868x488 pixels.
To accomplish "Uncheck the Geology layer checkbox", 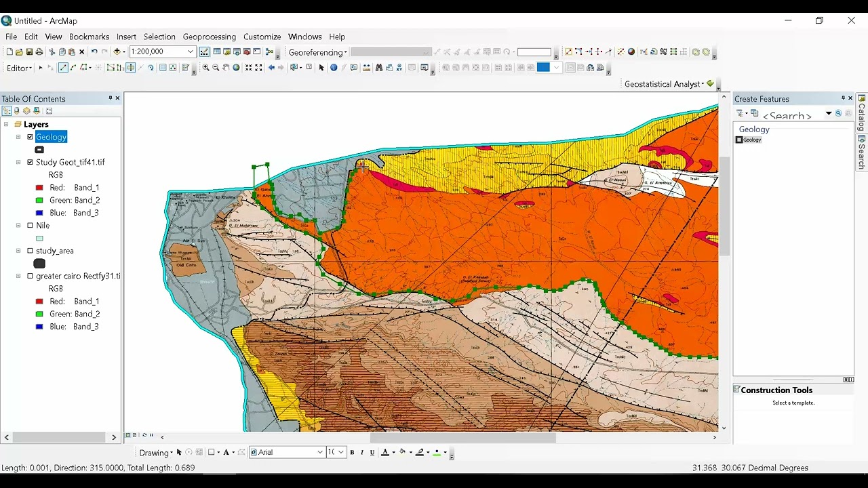I will pos(30,137).
